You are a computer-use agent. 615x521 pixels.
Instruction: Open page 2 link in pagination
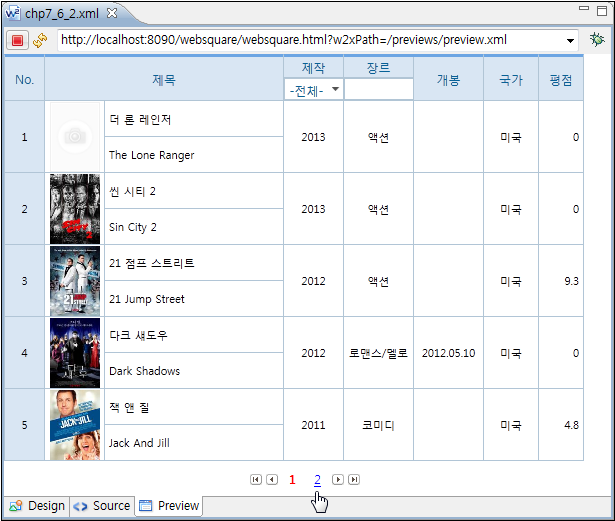tap(317, 480)
